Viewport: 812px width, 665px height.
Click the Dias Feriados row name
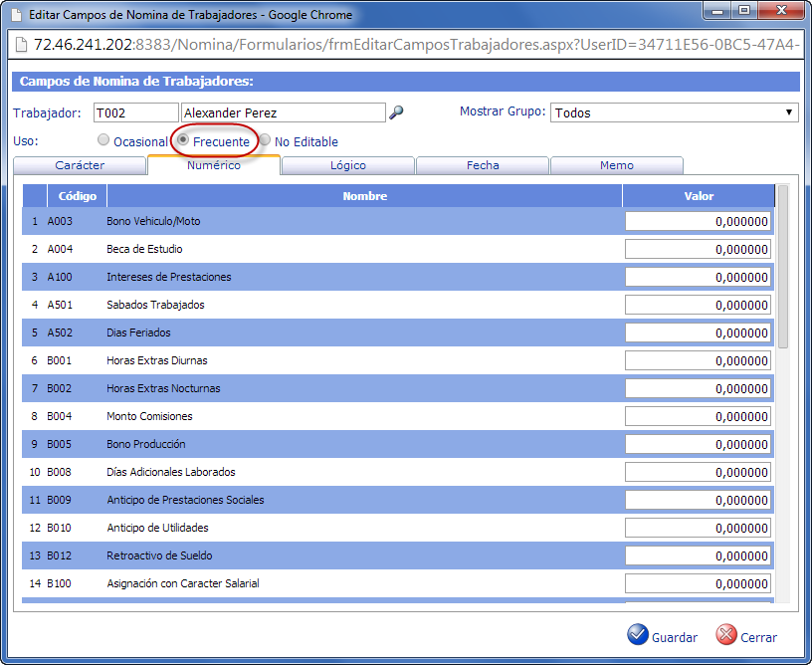click(x=138, y=333)
